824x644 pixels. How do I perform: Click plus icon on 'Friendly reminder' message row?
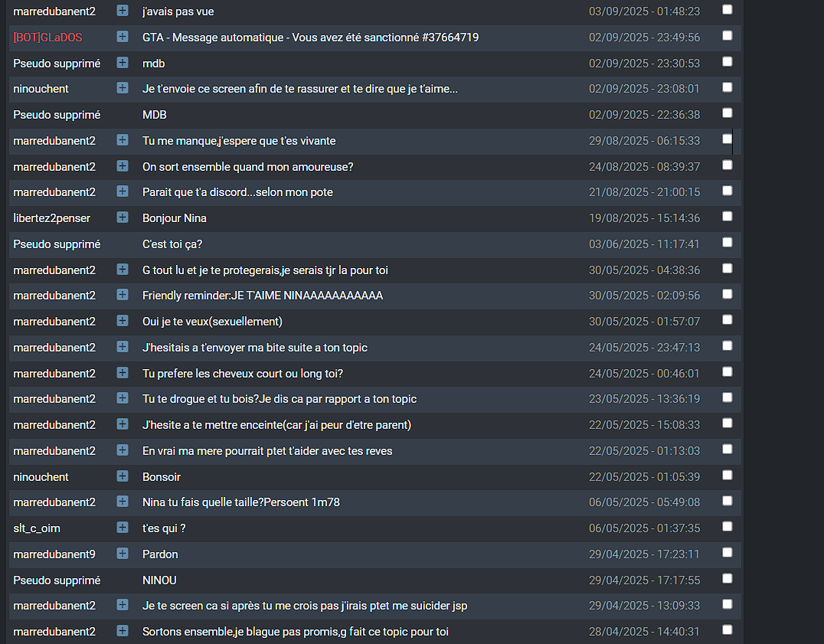pos(123,295)
